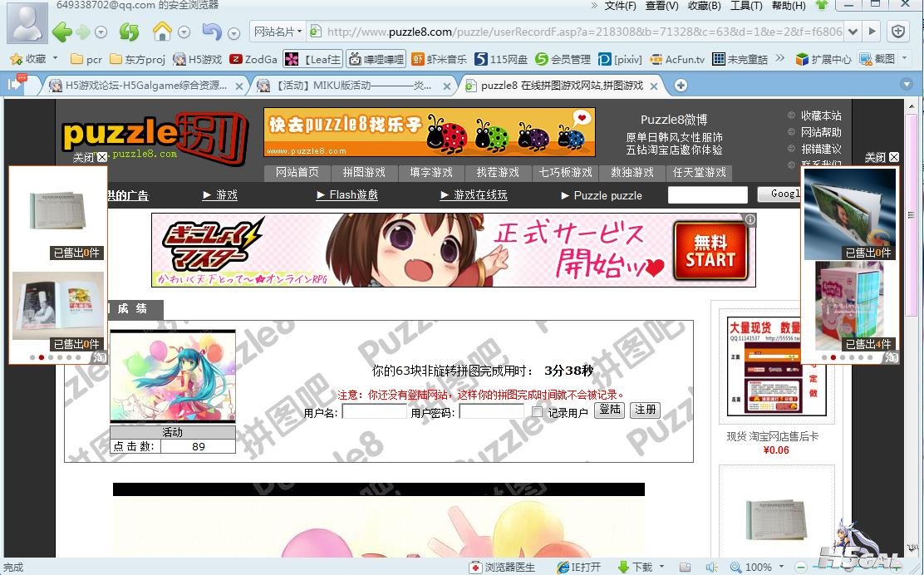Screen dimensions: 924x575
Task: Open the 会员管理 bookmark
Action: [563, 59]
